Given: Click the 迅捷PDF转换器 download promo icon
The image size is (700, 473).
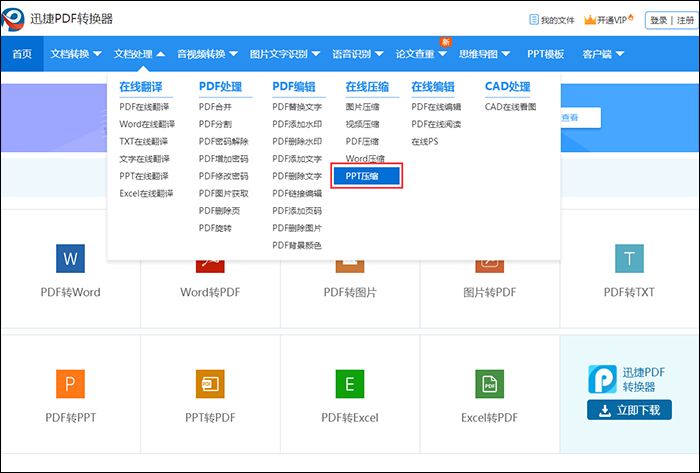Looking at the screenshot, I should click(602, 379).
